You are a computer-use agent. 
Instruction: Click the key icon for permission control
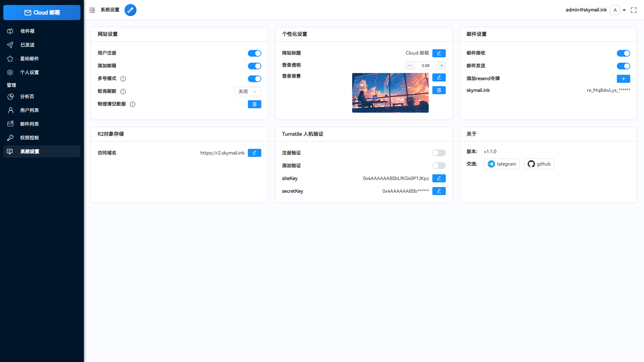(10, 137)
